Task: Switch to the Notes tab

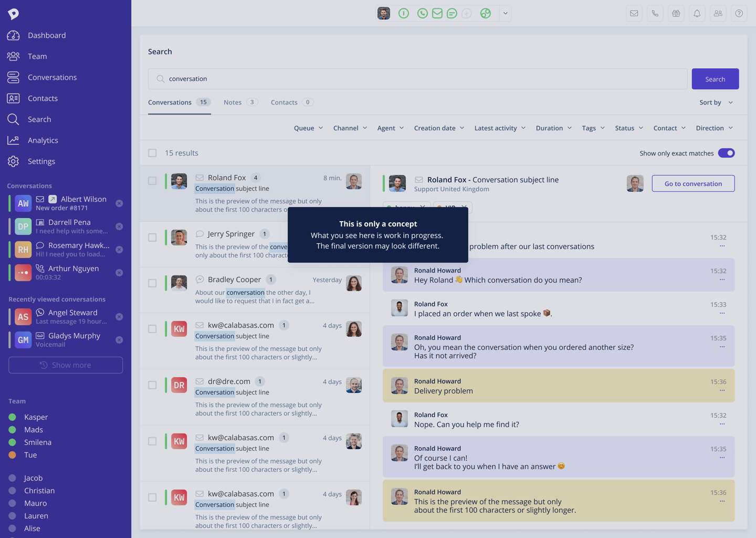Action: [240, 102]
